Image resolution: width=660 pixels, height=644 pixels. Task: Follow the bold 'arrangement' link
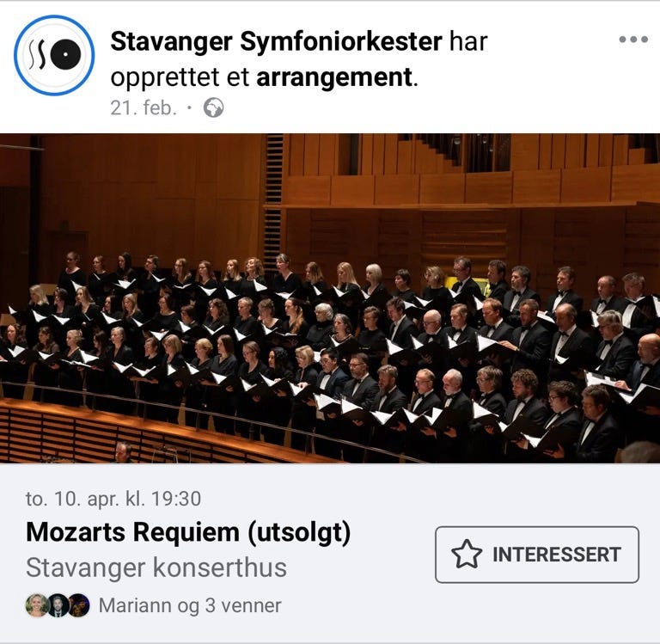[x=334, y=77]
